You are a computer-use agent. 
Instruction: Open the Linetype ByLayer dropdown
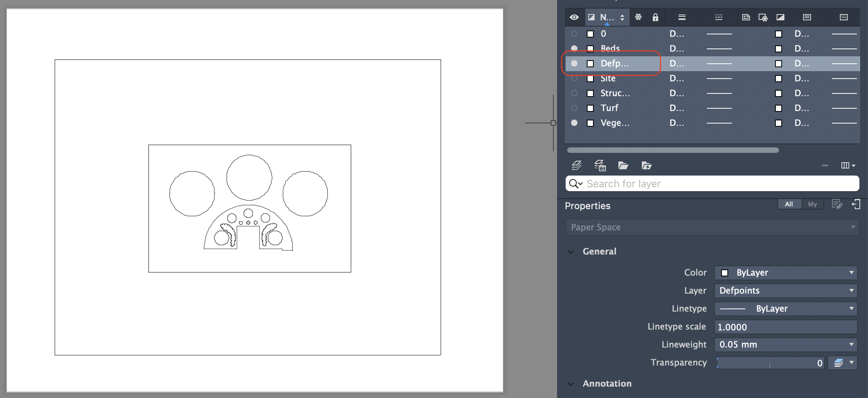786,308
